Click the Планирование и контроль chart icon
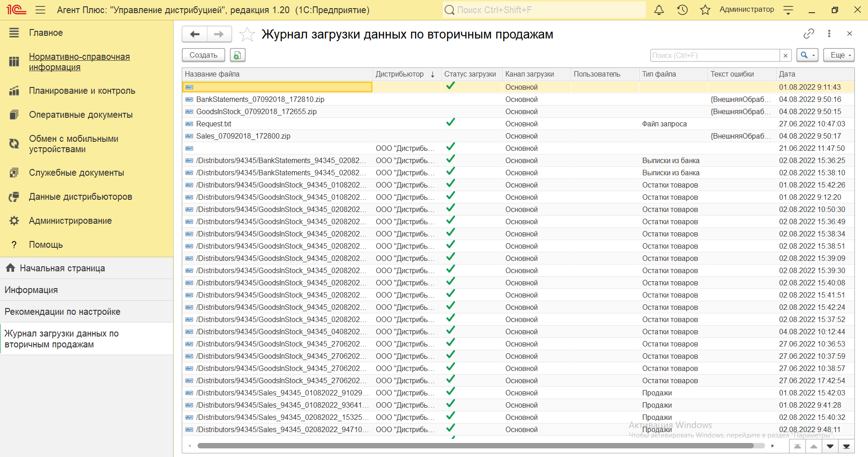 14,91
